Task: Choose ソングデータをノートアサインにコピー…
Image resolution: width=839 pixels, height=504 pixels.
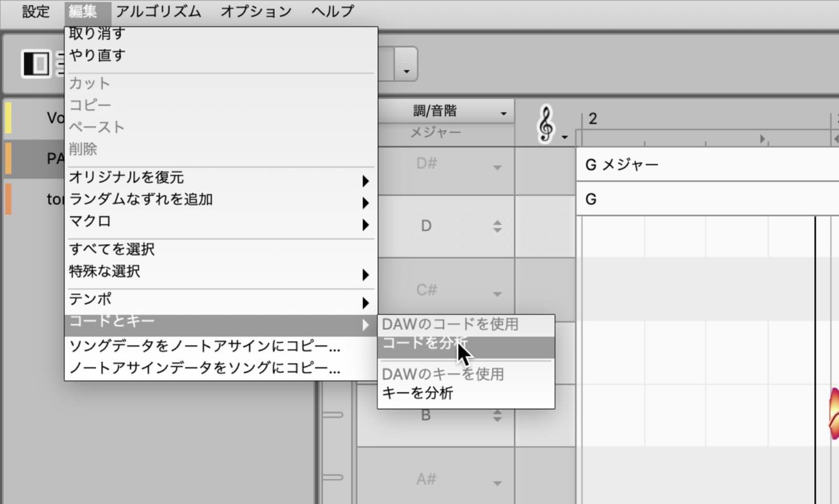Action: click(221, 346)
